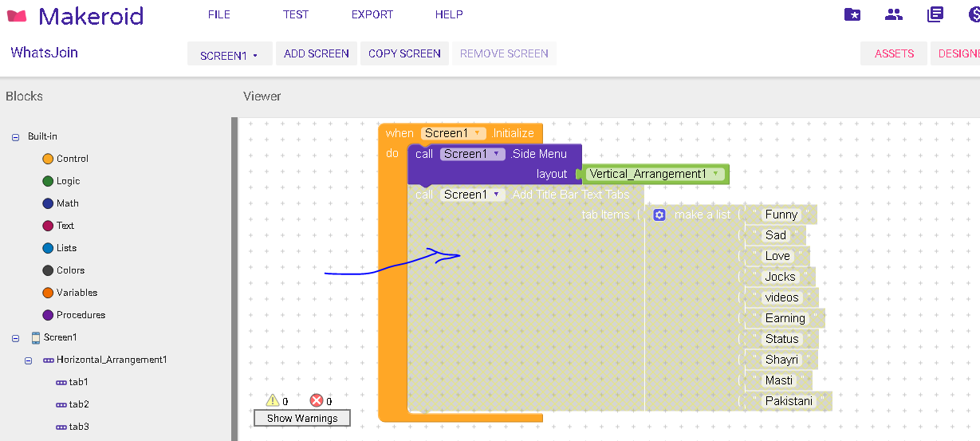The image size is (980, 441).
Task: Open the EXPORT menu
Action: click(372, 14)
